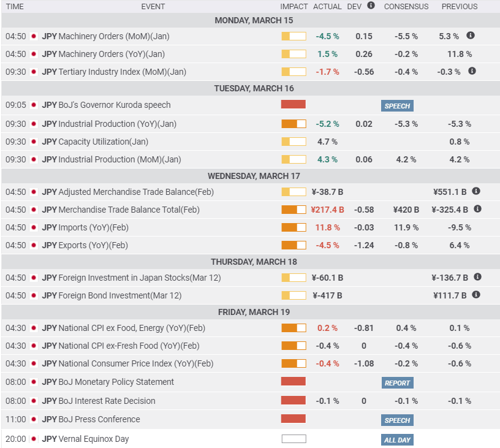
Task: Click consensus value ¥420 B
Action: tap(406, 210)
